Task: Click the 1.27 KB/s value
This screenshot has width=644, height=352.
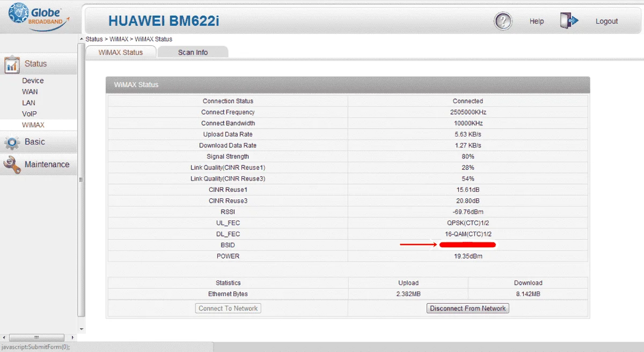Action: coord(468,146)
